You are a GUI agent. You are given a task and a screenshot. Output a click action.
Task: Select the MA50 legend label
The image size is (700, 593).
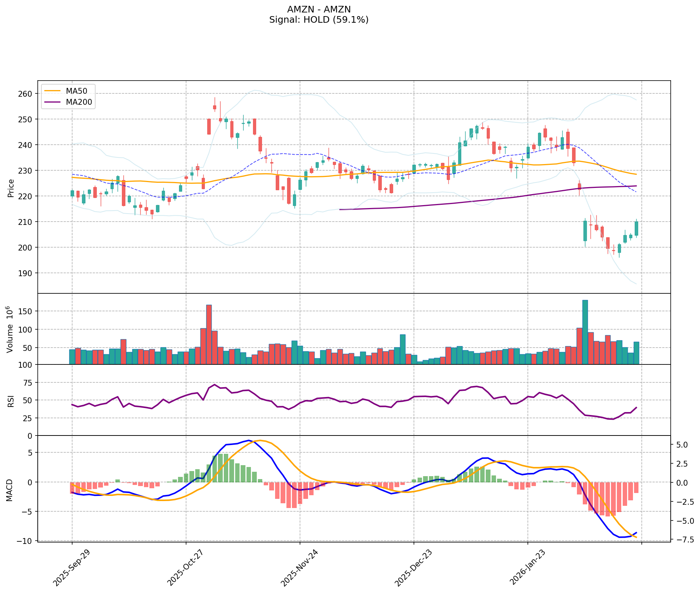[76, 91]
